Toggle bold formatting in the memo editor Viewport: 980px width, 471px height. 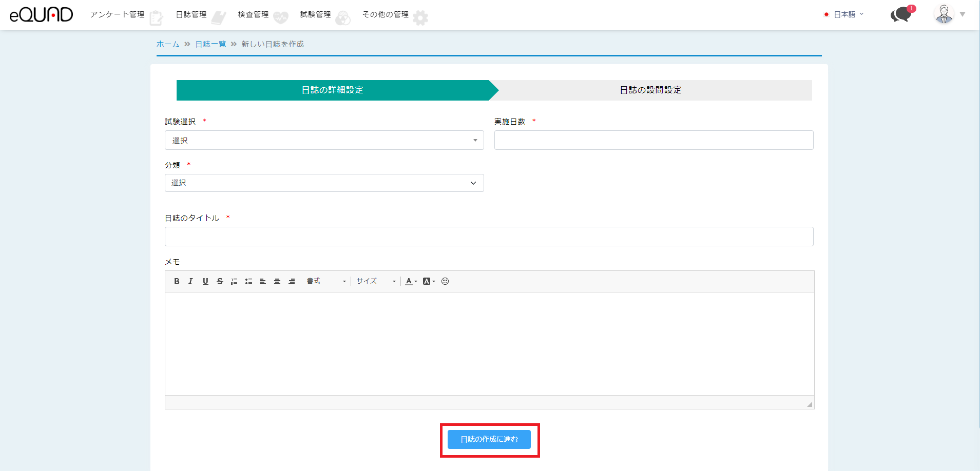pos(177,281)
